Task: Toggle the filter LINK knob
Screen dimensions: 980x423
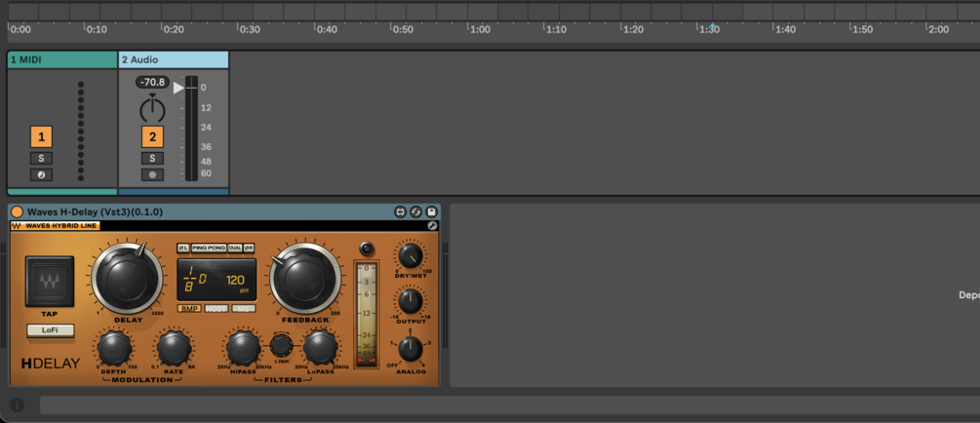Action: [x=281, y=345]
